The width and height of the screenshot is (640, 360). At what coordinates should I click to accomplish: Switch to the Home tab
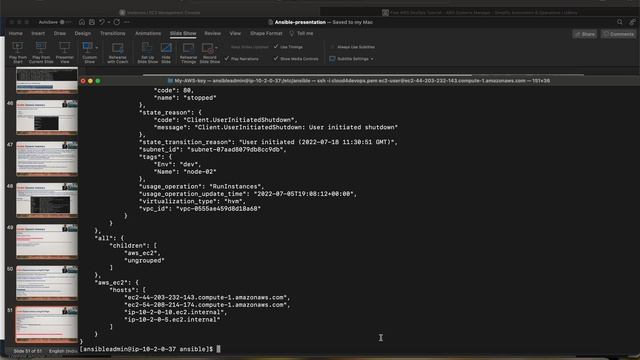coord(16,33)
